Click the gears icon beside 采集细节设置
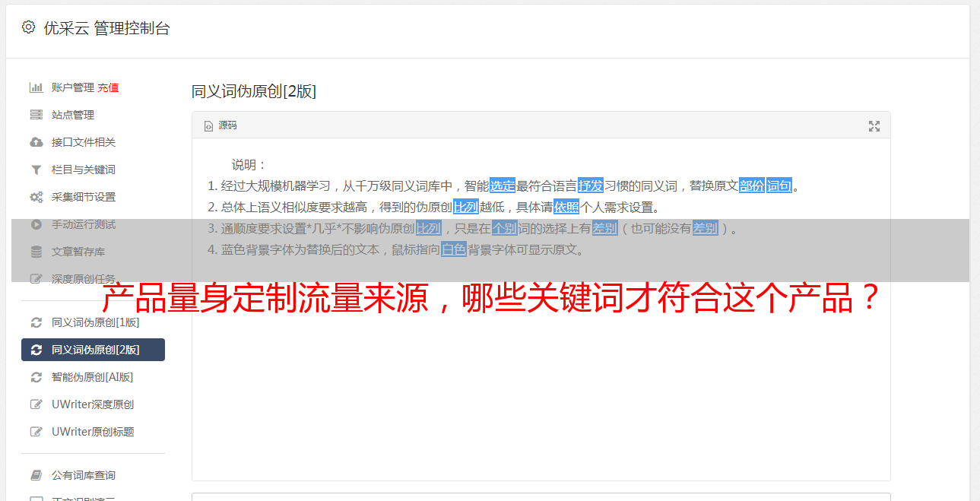This screenshot has height=501, width=980. click(x=36, y=197)
